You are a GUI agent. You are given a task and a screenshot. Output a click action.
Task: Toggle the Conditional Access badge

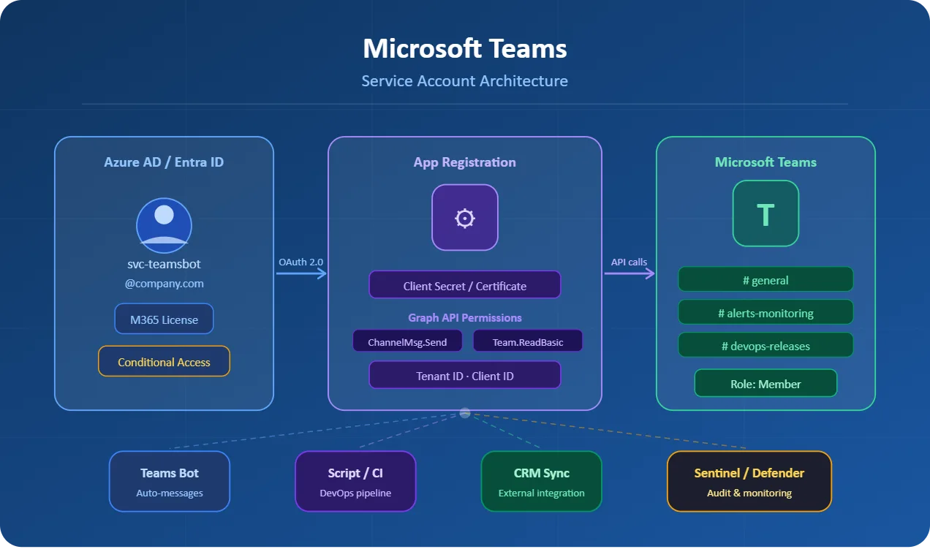pos(164,361)
